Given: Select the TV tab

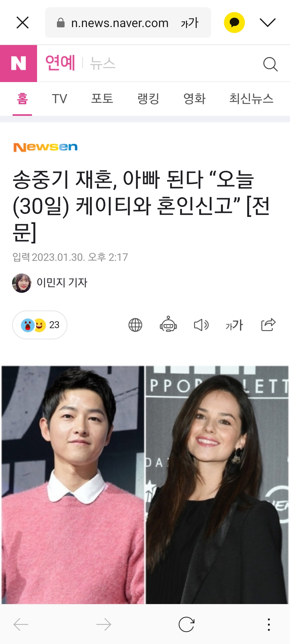Looking at the screenshot, I should click(60, 99).
